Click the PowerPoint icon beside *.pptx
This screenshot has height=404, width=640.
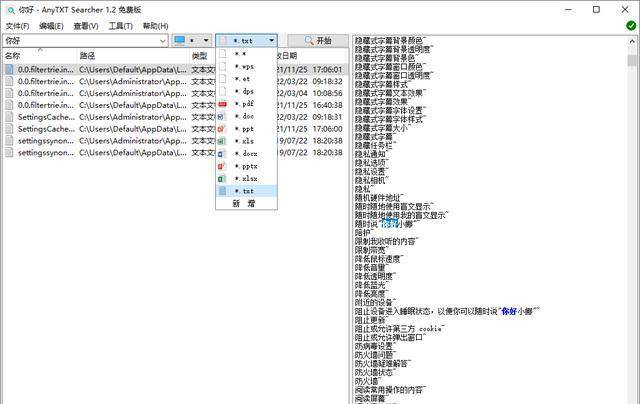[x=222, y=166]
